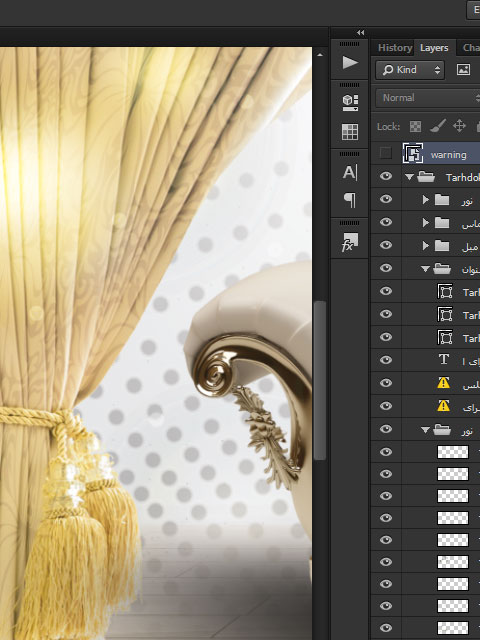480x640 pixels.
Task: Click the T text layer type icon
Action: pyautogui.click(x=444, y=360)
